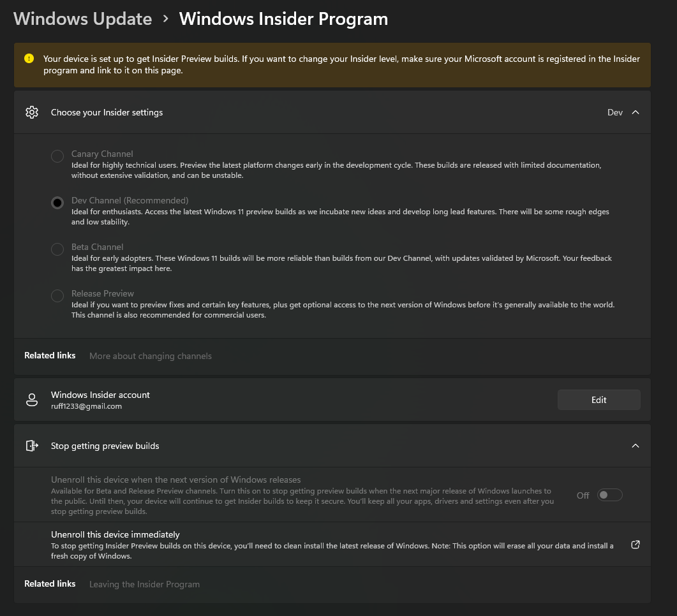Click the Insider settings gear icon
The height and width of the screenshot is (616, 677).
pos(32,112)
